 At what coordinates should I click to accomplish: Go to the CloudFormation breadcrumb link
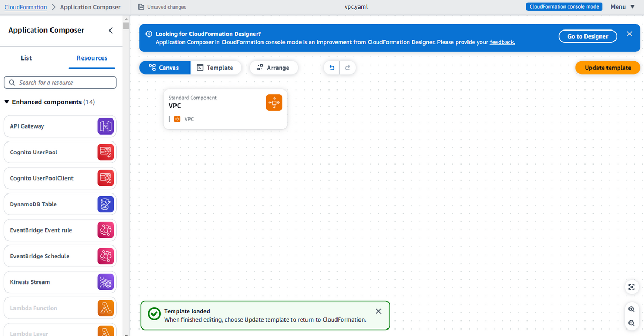pyautogui.click(x=25, y=8)
